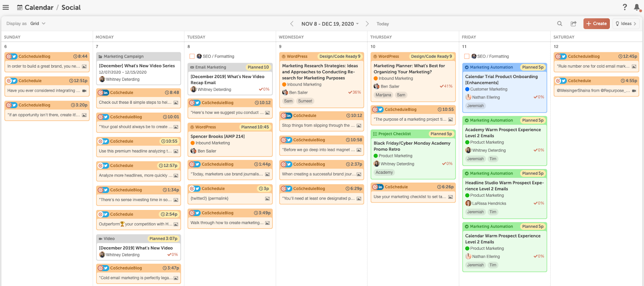The height and width of the screenshot is (286, 644).
Task: Open Planned 3:07p status on Video card
Action: point(163,239)
